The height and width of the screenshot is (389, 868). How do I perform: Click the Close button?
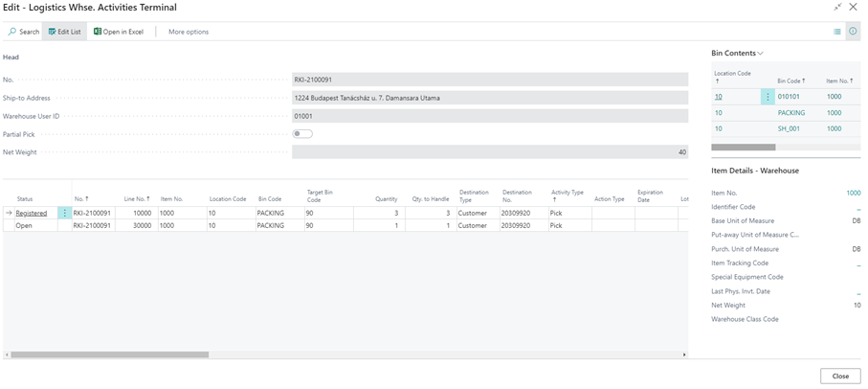click(x=839, y=376)
